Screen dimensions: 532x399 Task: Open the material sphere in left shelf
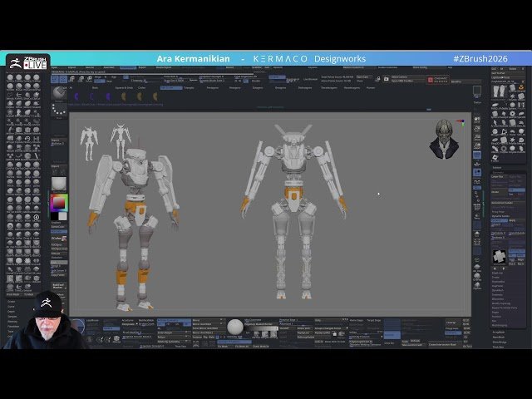(x=59, y=184)
